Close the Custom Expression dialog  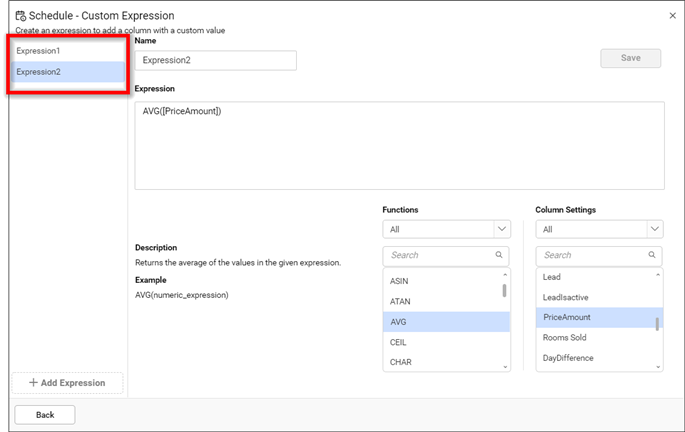671,16
